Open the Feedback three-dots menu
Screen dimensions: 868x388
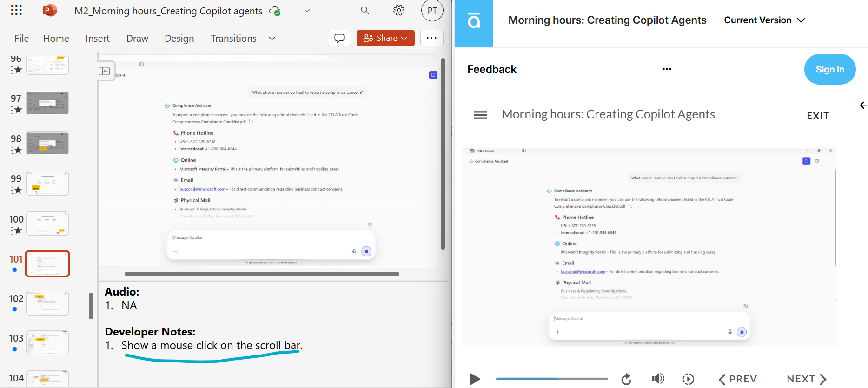(x=667, y=69)
